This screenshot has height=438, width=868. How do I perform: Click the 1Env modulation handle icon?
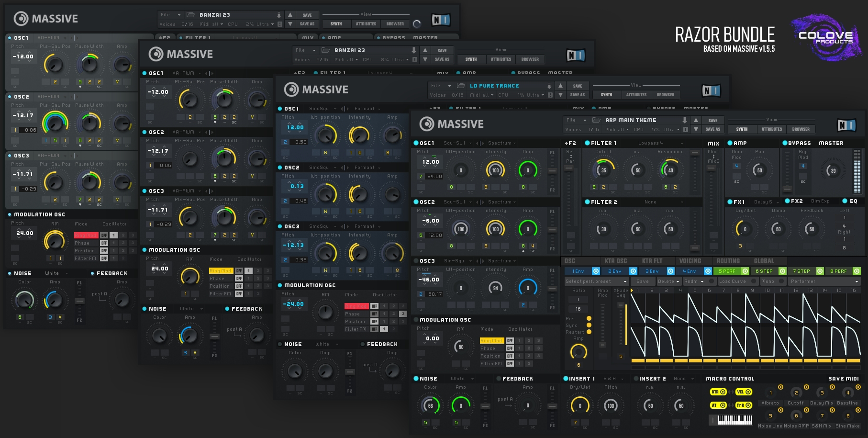596,271
